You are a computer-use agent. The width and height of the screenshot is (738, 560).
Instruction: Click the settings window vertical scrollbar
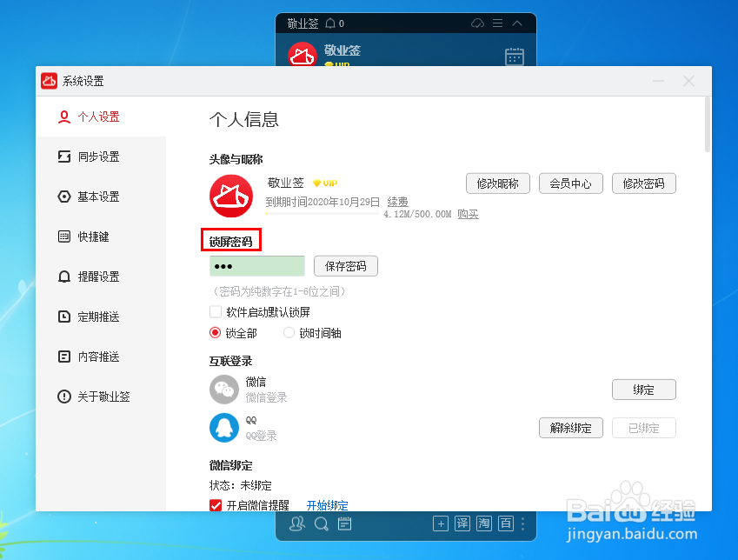click(708, 125)
